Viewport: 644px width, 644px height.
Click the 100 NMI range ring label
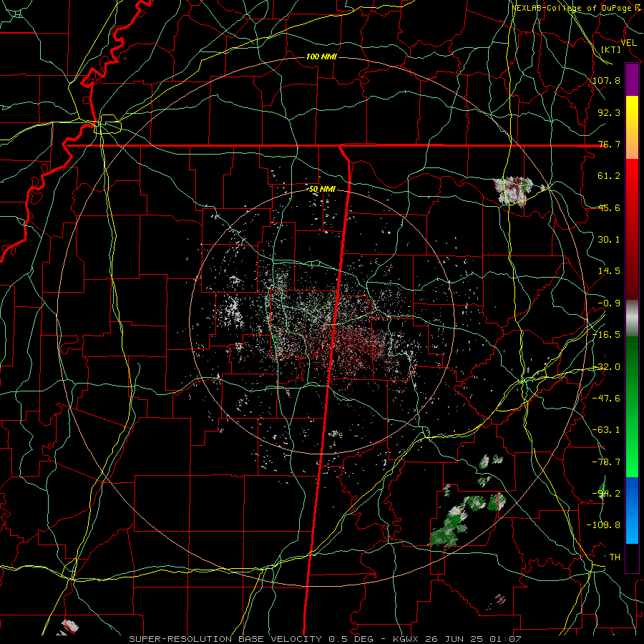[x=321, y=57]
